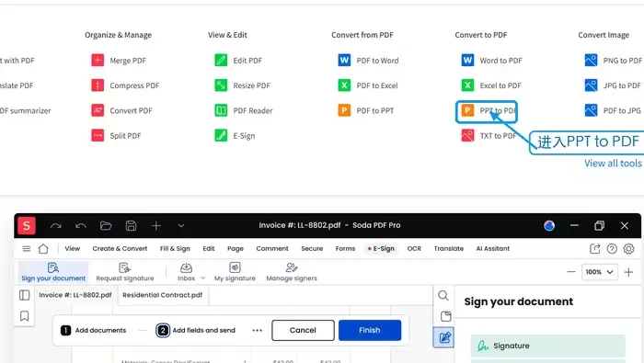Viewport: 644px width, 363px height.
Task: Switch to Invoice #: LL-8802.pdf tab
Action: pos(75,295)
